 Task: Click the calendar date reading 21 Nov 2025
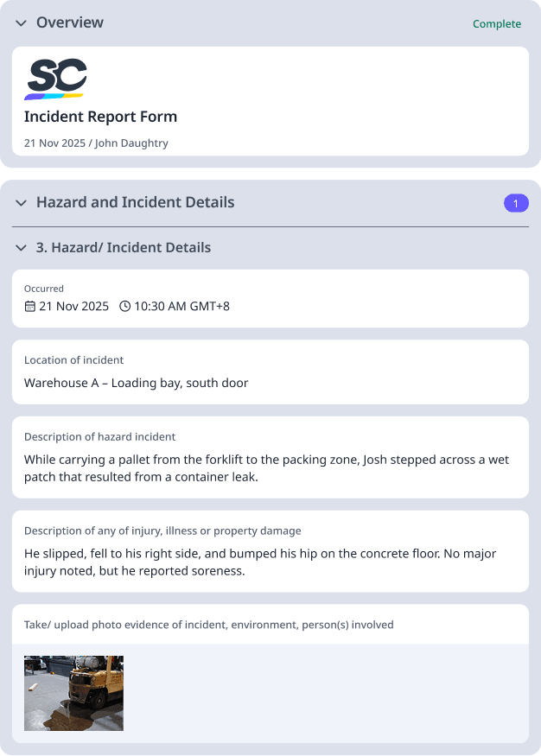coord(73,306)
